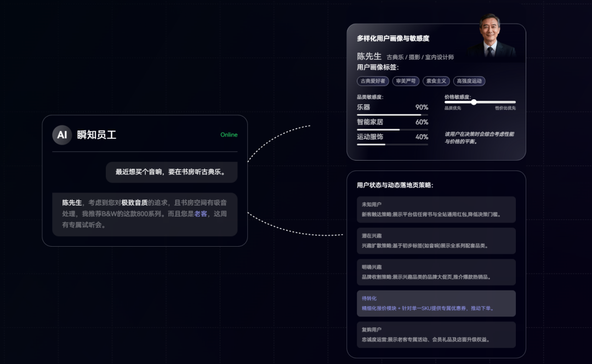
Task: Click the 价格敏感度 slider handle
Action: pos(474,102)
